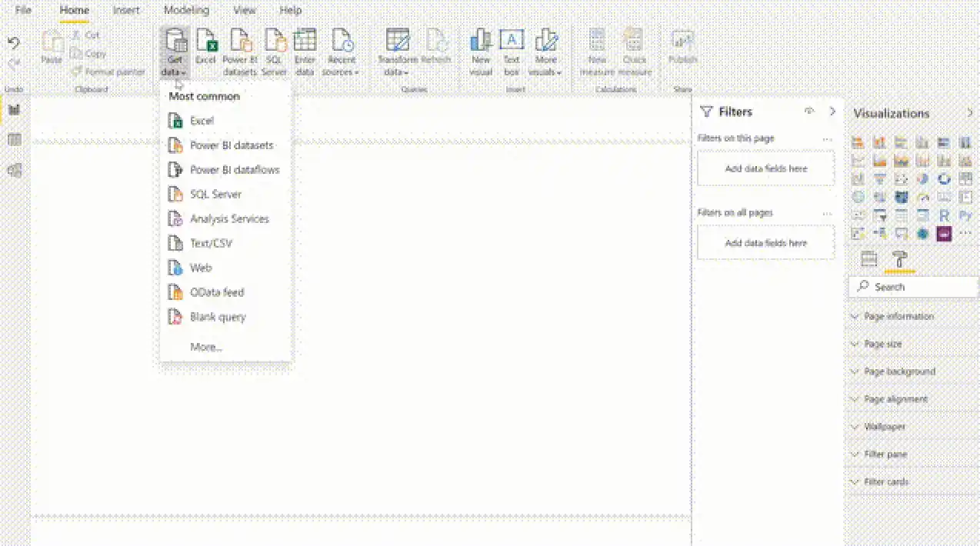This screenshot has width=980, height=546.
Task: Insert a Text box from the ribbon
Action: [512, 52]
